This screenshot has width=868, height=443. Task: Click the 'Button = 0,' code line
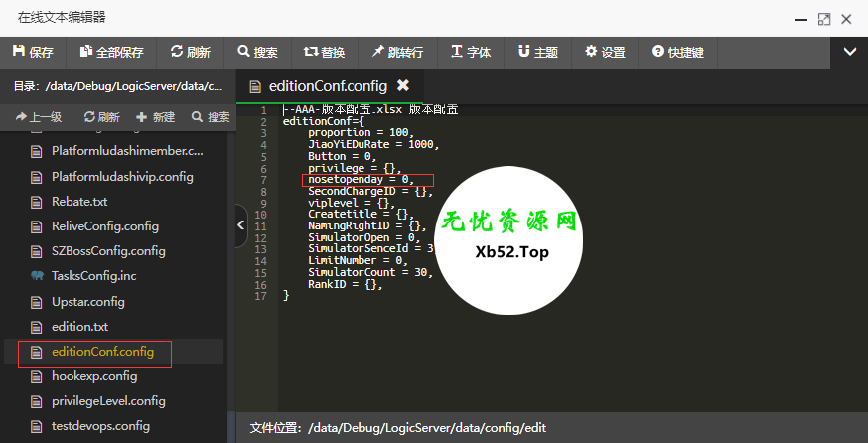(342, 156)
